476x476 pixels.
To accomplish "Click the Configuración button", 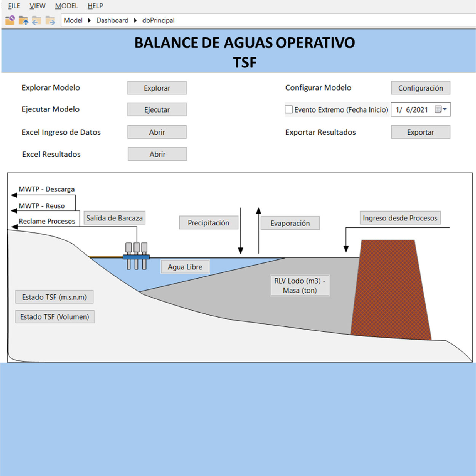I will 420,88.
